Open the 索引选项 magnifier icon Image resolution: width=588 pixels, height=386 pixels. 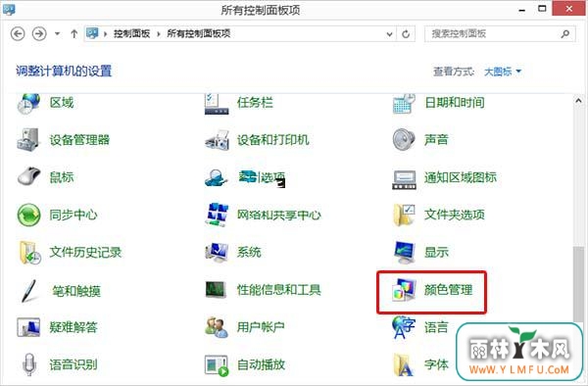click(216, 177)
